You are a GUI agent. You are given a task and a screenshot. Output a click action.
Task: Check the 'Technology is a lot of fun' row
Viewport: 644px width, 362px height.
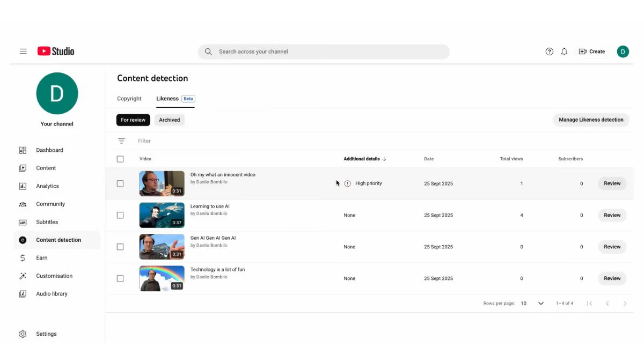(x=120, y=278)
